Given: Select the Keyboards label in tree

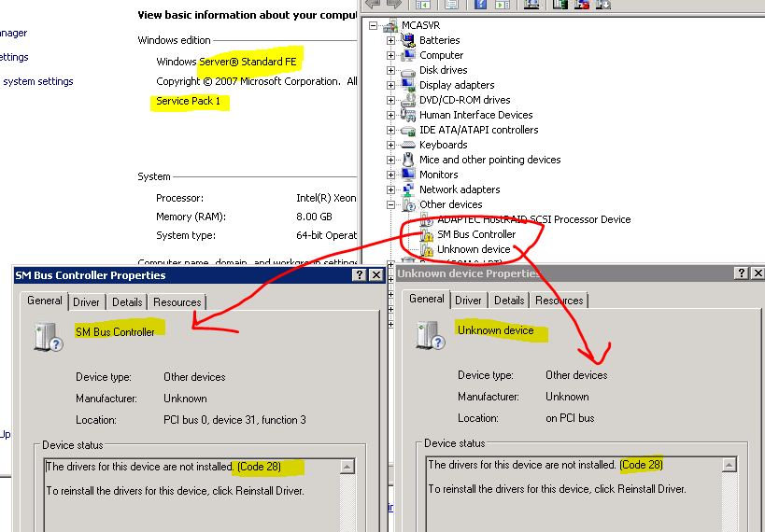Looking at the screenshot, I should pyautogui.click(x=444, y=145).
